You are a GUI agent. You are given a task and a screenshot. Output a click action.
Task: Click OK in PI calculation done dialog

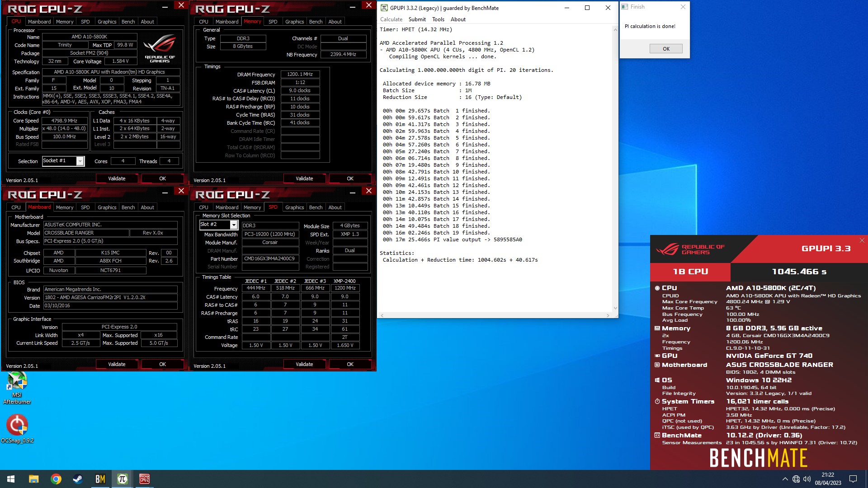click(666, 49)
